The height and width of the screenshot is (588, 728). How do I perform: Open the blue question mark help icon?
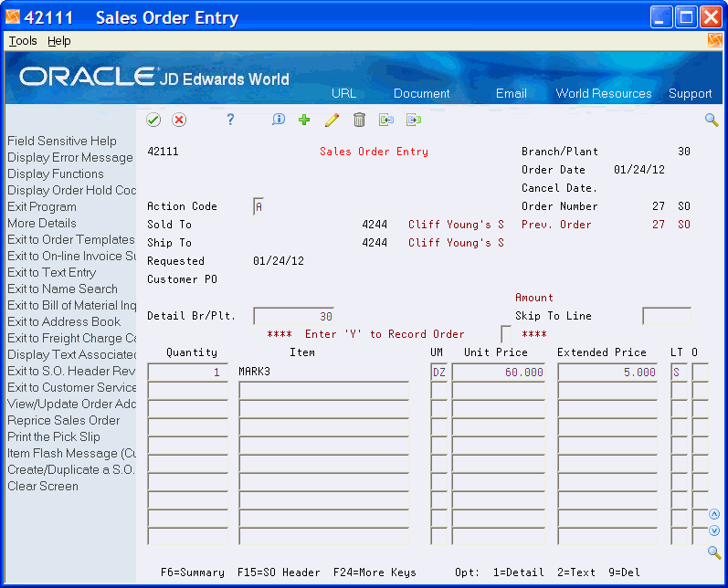tap(230, 120)
